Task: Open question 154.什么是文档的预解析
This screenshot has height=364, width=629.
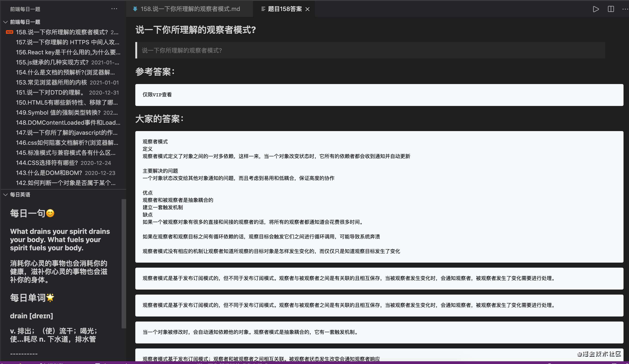Action: [63, 72]
